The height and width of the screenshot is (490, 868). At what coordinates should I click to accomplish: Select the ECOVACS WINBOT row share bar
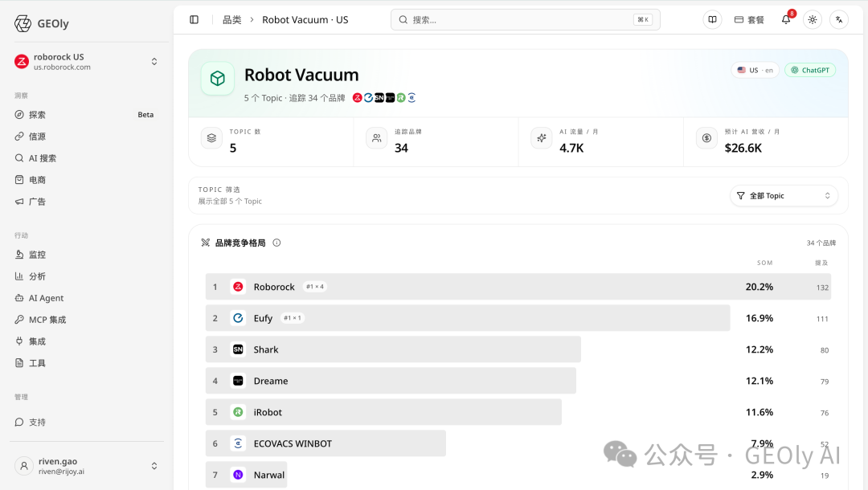pyautogui.click(x=325, y=443)
